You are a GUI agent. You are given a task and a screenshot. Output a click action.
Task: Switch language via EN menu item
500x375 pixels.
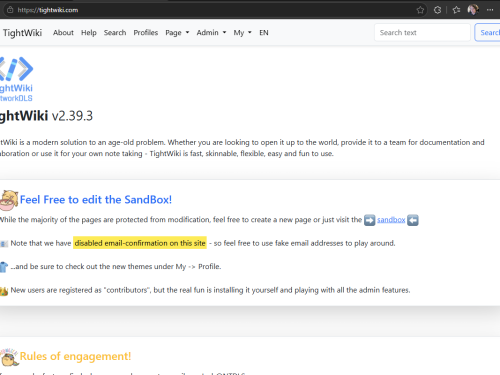point(264,33)
